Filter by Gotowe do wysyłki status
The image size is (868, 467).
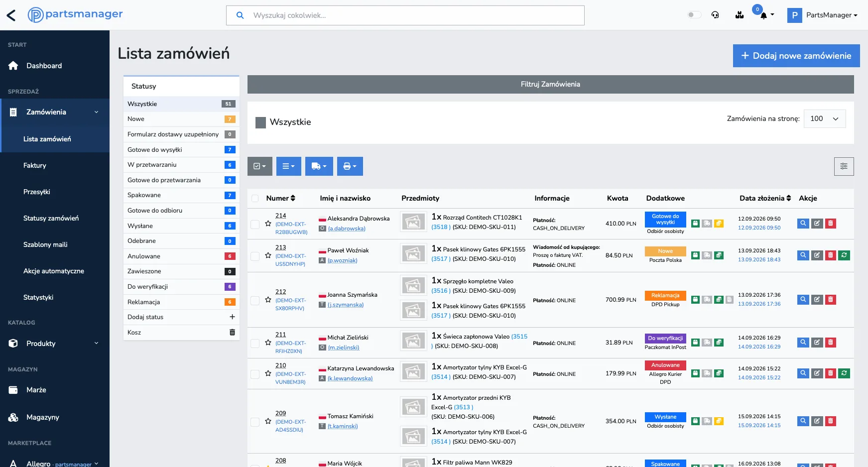coord(181,149)
